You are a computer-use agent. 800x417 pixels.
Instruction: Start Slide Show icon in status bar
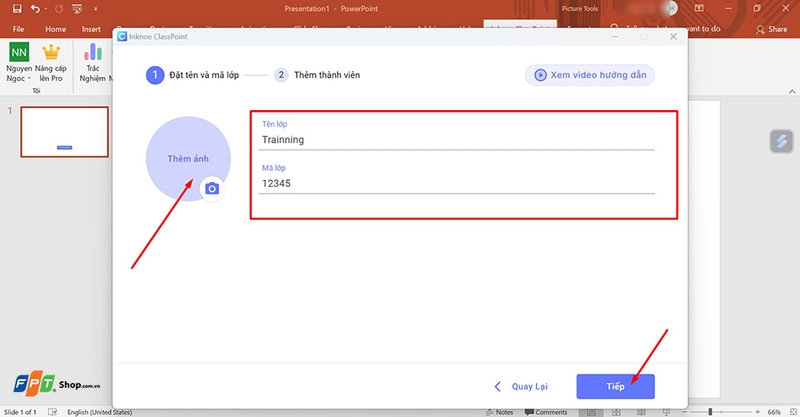pyautogui.click(x=666, y=412)
